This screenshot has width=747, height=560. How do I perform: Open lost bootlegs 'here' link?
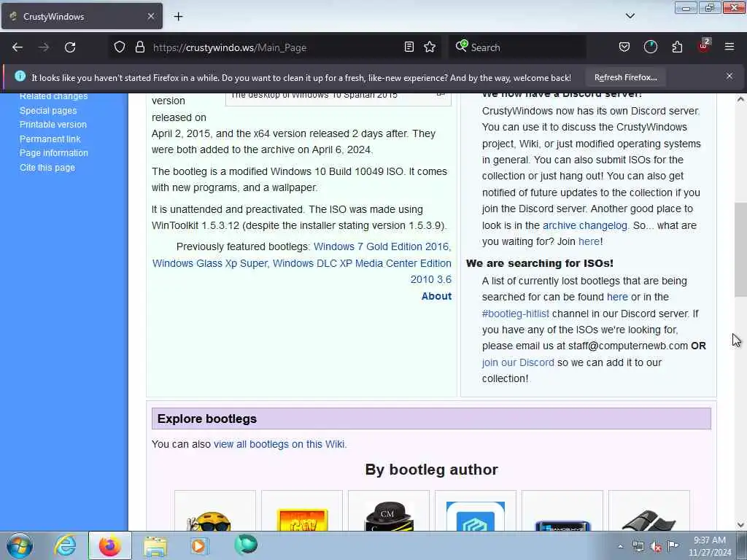pyautogui.click(x=617, y=297)
